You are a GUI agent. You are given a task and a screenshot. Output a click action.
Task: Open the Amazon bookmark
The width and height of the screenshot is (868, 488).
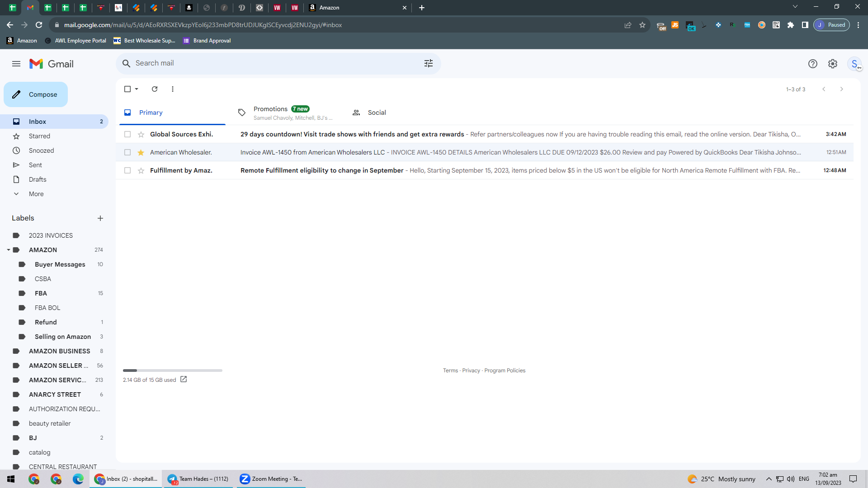(22, 41)
